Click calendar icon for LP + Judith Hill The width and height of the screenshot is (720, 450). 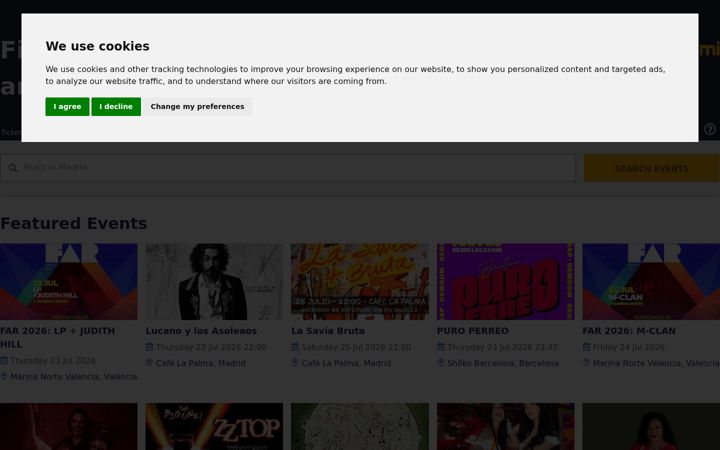point(4,360)
